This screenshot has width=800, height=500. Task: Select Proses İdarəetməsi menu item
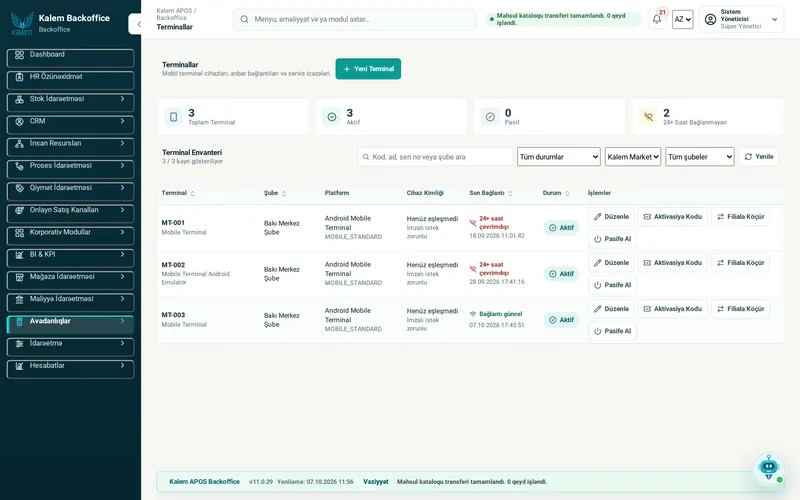click(70, 169)
